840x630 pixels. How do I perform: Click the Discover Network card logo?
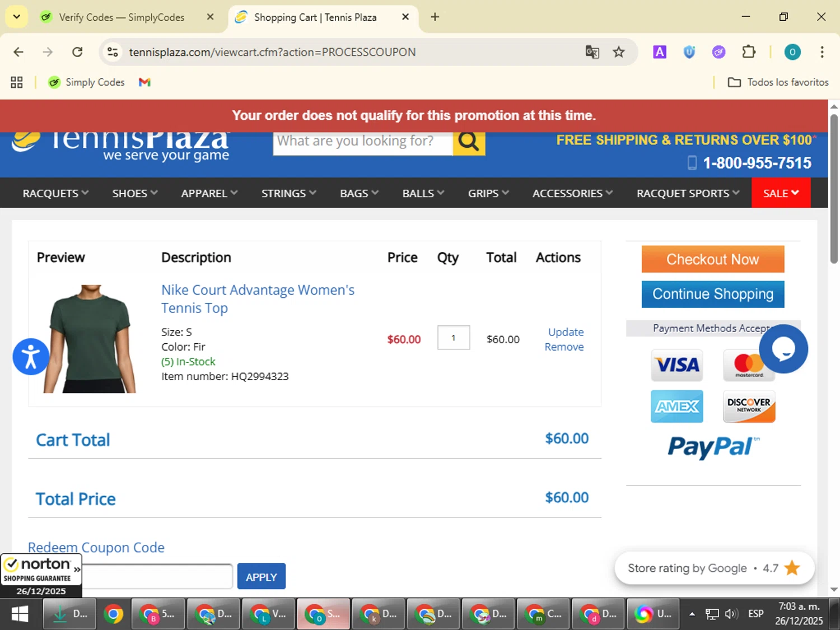click(x=749, y=407)
